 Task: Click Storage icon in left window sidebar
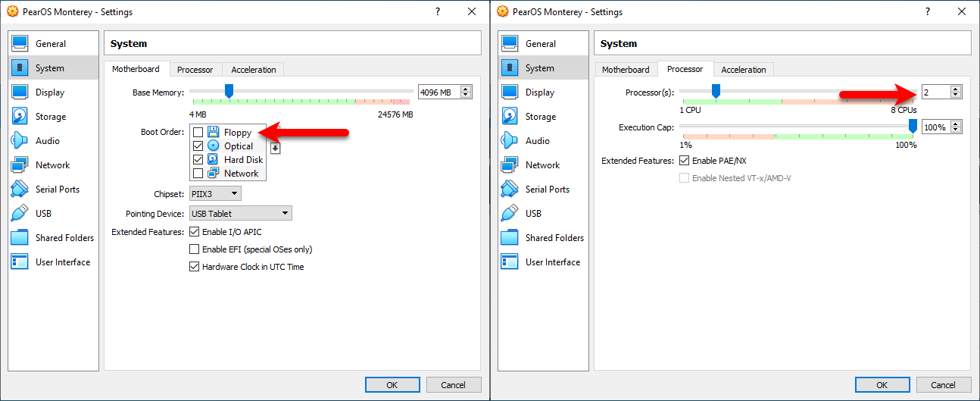20,116
